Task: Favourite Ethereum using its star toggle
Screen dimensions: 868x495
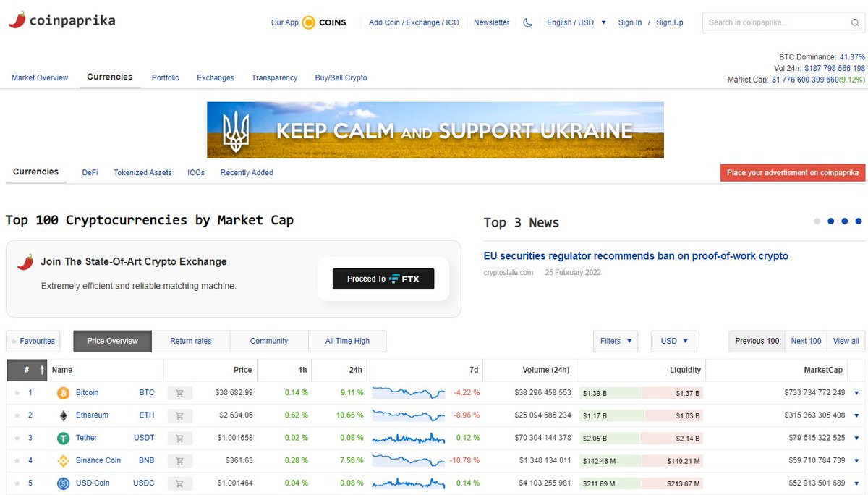Action: tap(16, 415)
